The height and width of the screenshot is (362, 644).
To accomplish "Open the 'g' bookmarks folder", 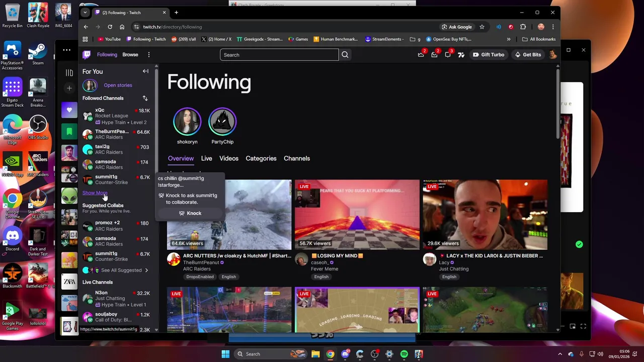I will pyautogui.click(x=415, y=39).
